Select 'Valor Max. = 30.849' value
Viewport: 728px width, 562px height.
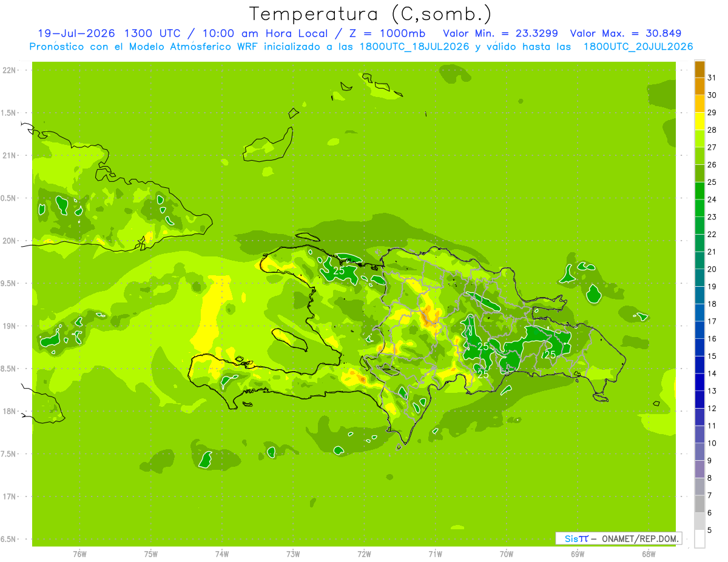pos(626,33)
